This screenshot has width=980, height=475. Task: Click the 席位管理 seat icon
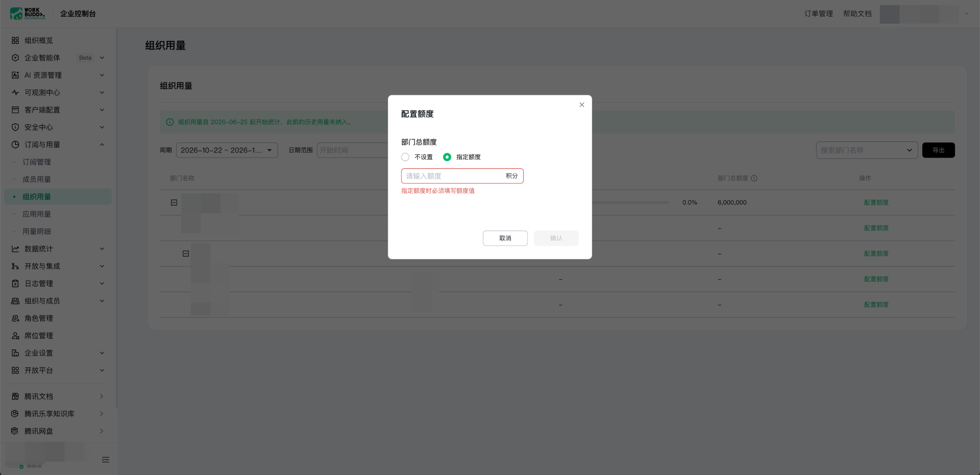[15, 336]
